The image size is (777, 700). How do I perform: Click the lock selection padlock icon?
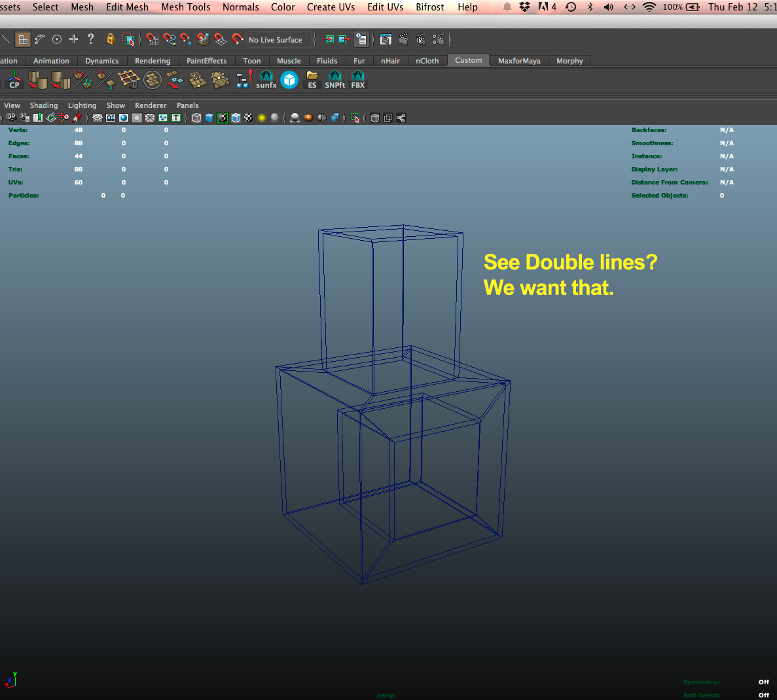(111, 39)
